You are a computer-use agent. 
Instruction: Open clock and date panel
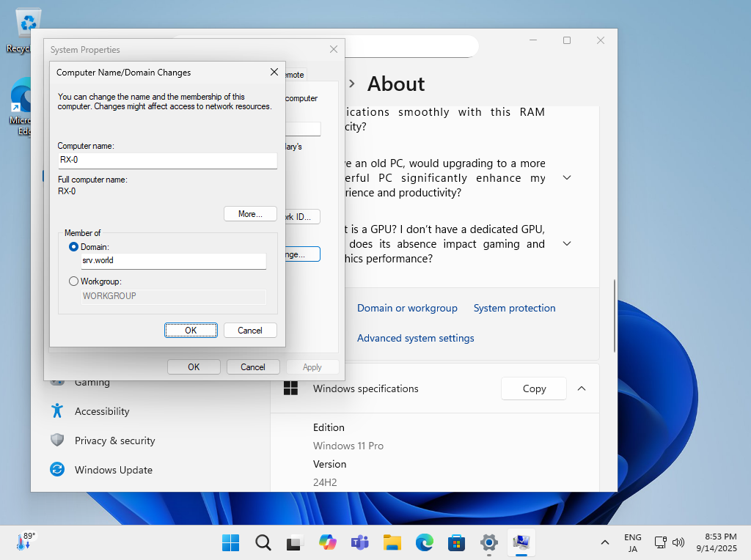pos(717,542)
